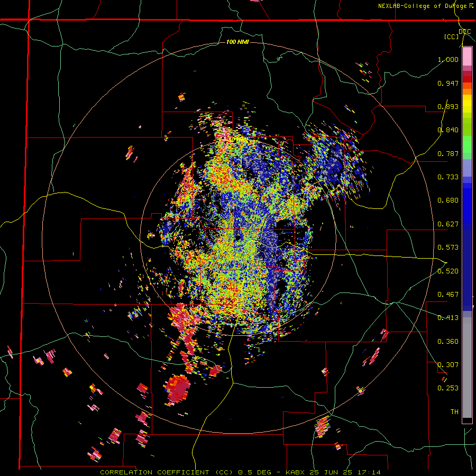Click the KABX station identifier in caption

(296, 472)
